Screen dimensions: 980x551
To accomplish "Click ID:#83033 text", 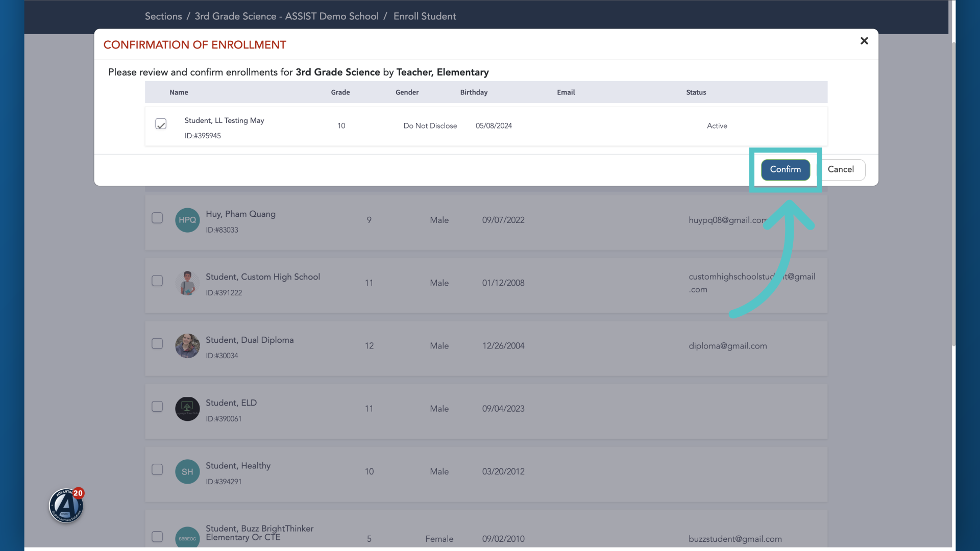I will click(222, 230).
